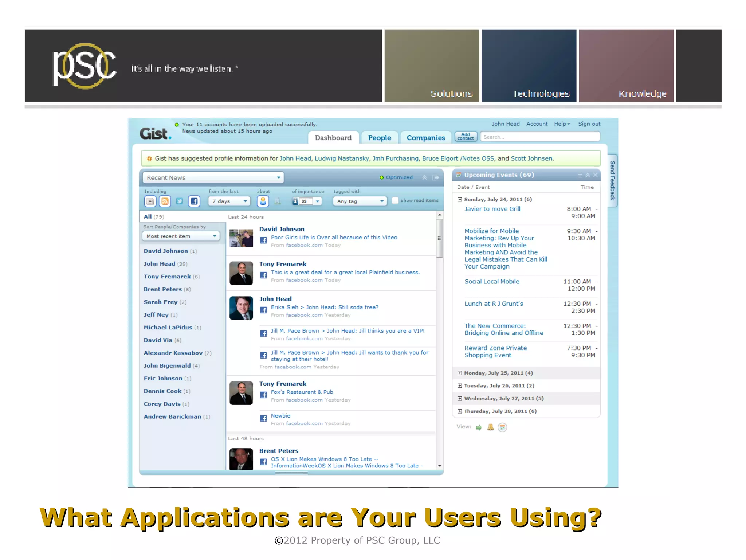Expand the Monday, July 25, 2011 group

[460, 373]
